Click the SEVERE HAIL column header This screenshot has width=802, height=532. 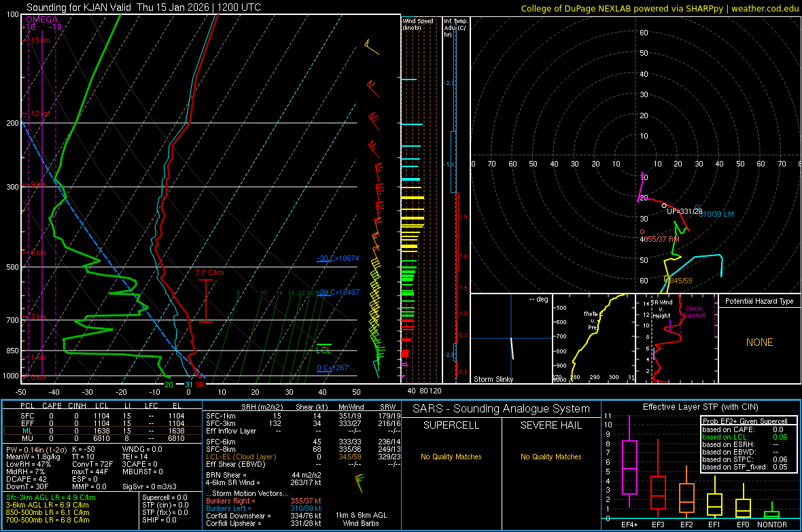(551, 425)
